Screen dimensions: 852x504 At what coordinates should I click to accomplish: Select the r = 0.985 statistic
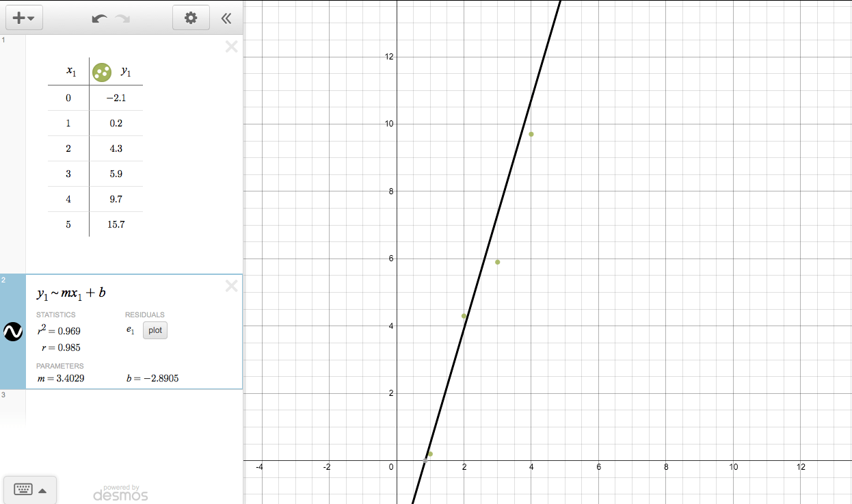(x=61, y=347)
